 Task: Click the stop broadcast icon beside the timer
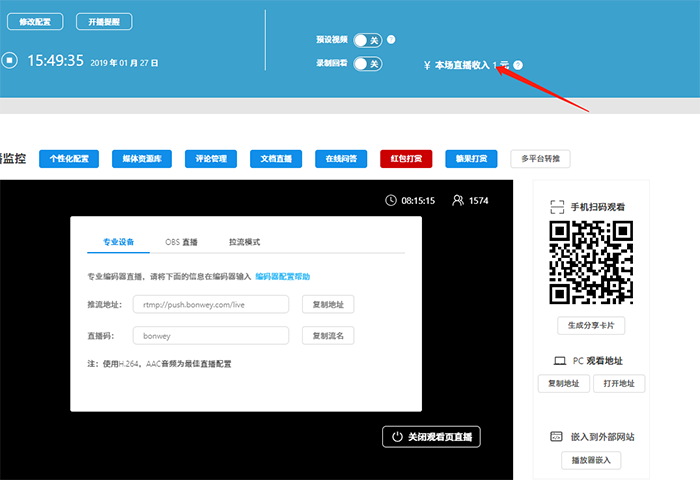coord(9,60)
